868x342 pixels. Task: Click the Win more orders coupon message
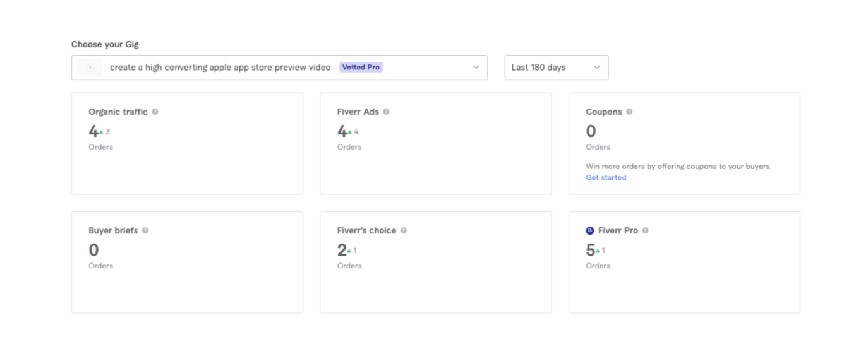[x=678, y=167]
